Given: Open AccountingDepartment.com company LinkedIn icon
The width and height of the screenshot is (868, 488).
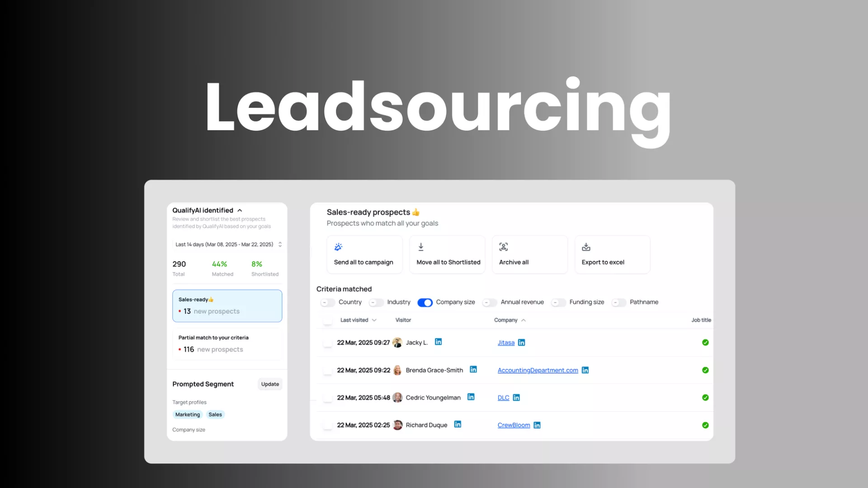Looking at the screenshot, I should (585, 370).
